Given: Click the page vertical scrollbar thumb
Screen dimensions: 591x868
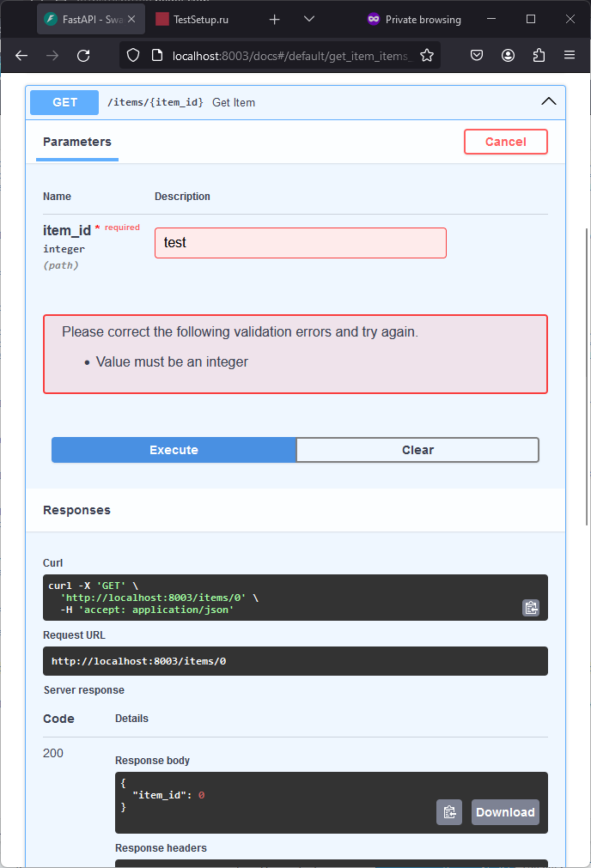Looking at the screenshot, I should 587,376.
